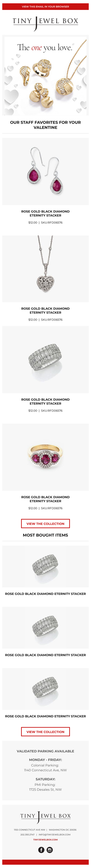Click product title beneath ruby earrings
91x868 pixels.
tap(45, 213)
